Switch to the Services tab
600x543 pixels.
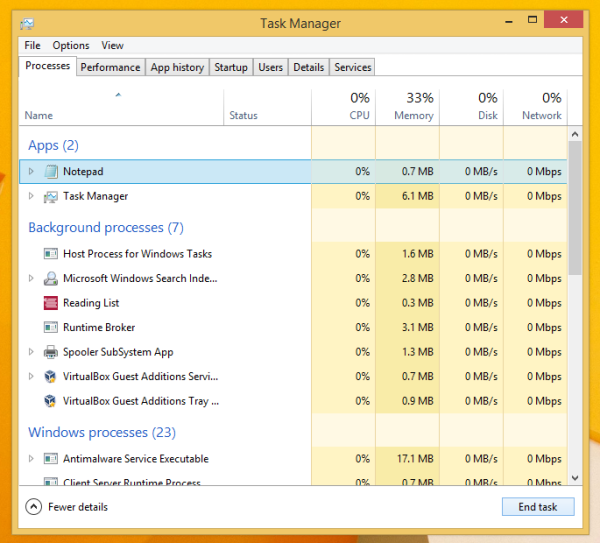point(352,67)
